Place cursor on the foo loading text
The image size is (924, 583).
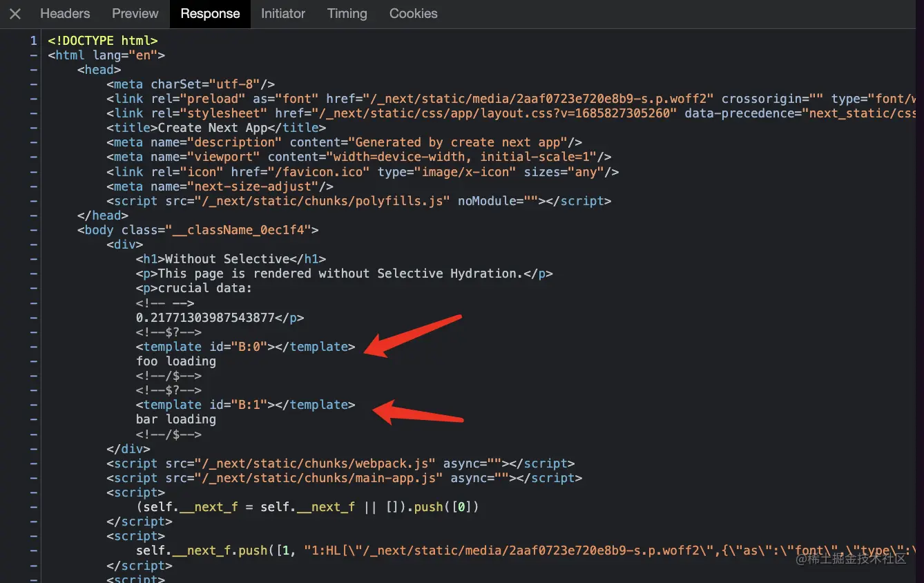[x=176, y=361]
